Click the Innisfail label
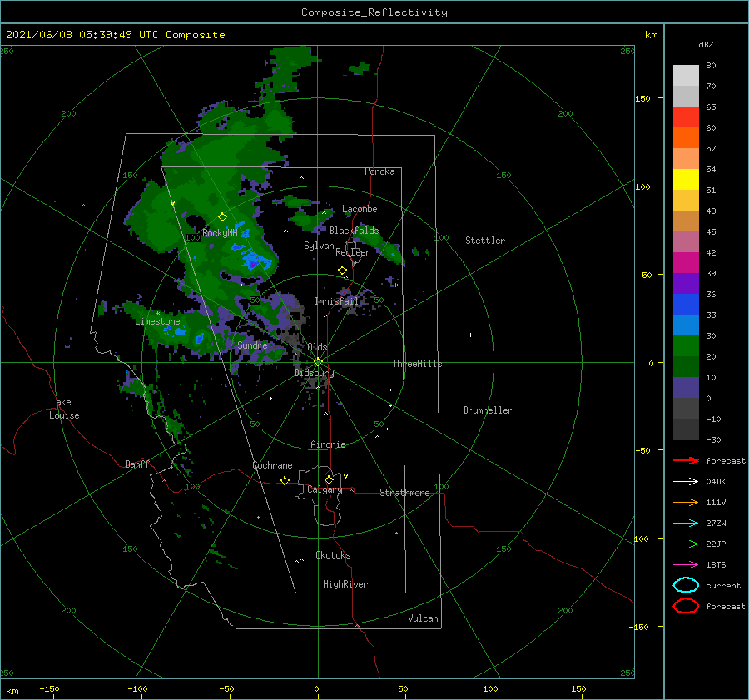This screenshot has height=700, width=749. point(336,301)
